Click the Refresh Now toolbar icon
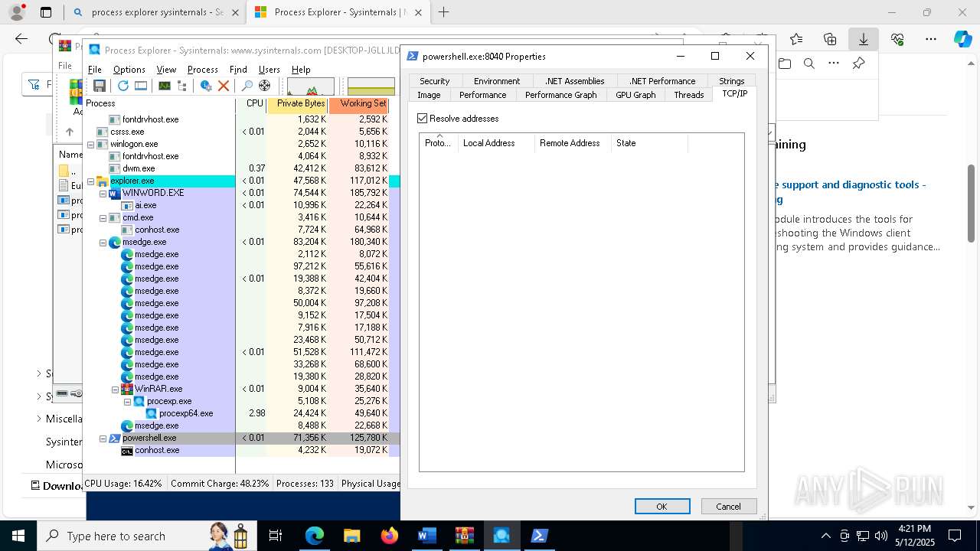 coord(122,86)
